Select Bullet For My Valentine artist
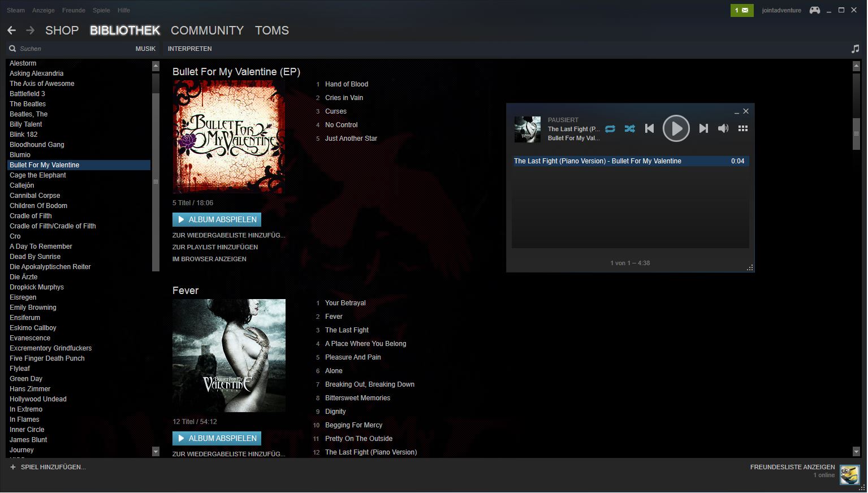This screenshot has width=868, height=493. pyautogui.click(x=79, y=165)
